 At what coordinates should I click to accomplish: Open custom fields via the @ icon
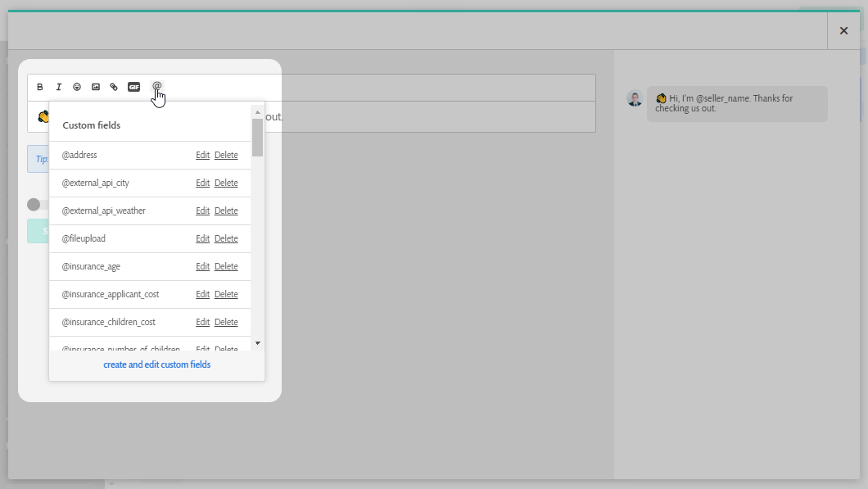156,86
